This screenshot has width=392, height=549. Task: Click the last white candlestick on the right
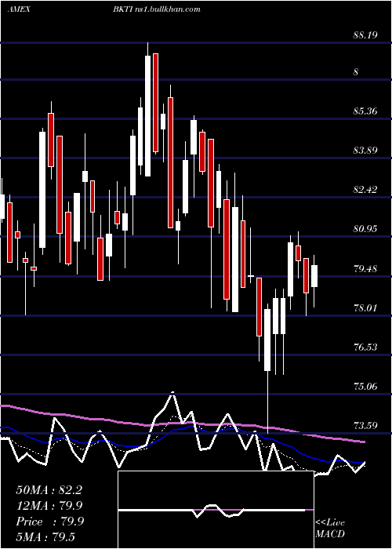pos(314,276)
